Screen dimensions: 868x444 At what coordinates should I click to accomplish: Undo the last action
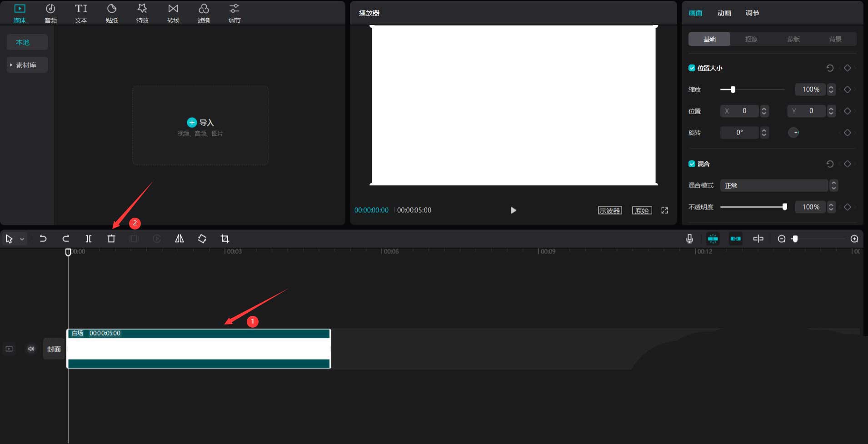43,239
